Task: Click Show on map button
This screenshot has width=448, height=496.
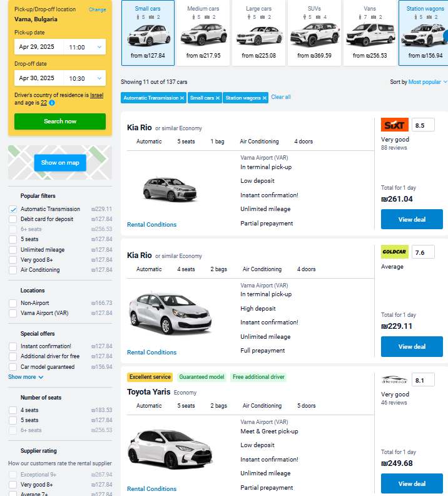Action: 60,163
